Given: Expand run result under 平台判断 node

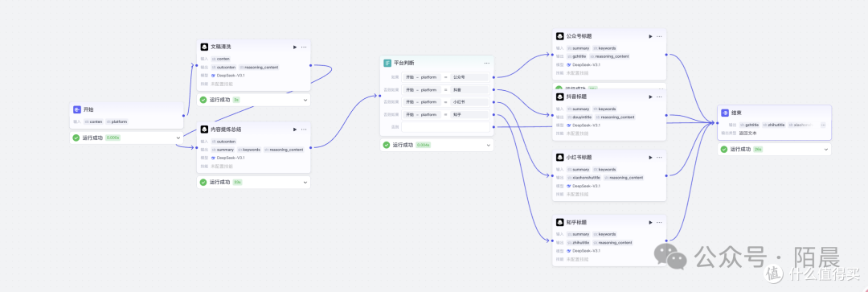Looking at the screenshot, I should (489, 145).
